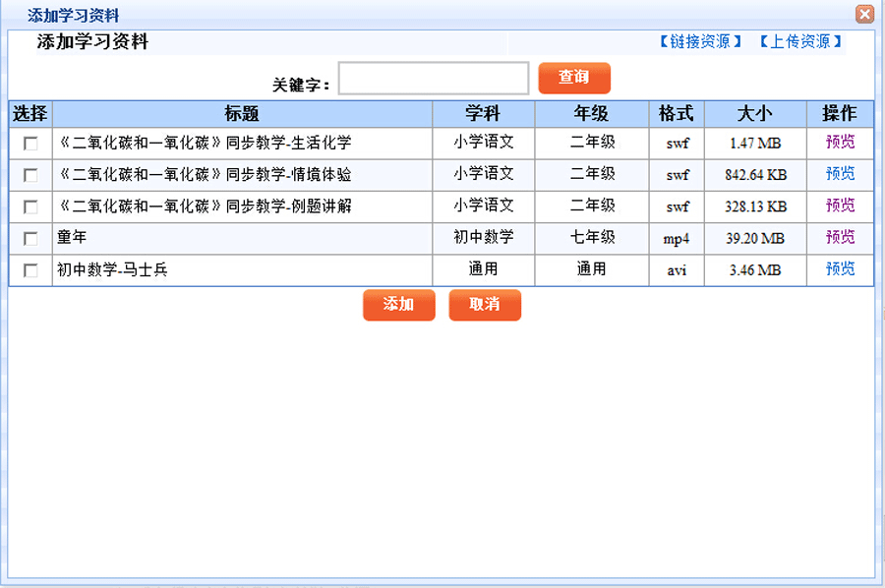The height and width of the screenshot is (588, 885).
Task: Open the 上传资源 link
Action: click(x=800, y=41)
